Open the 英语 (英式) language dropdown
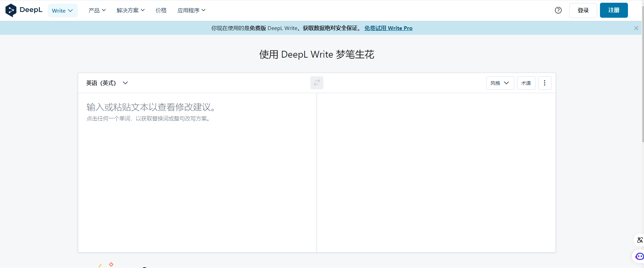 click(107, 83)
